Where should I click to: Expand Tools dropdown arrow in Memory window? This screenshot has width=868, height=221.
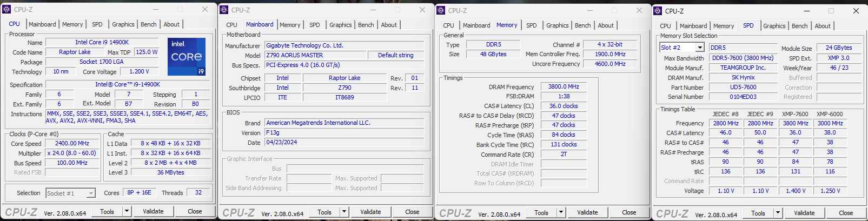[x=561, y=212]
